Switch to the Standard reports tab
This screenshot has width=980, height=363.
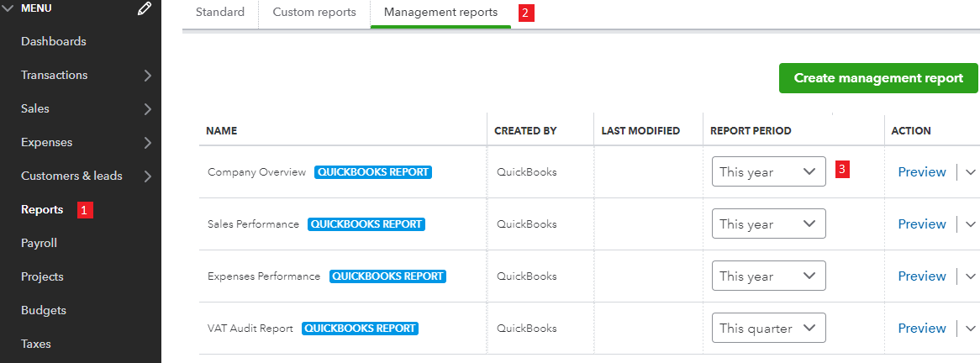(x=220, y=13)
